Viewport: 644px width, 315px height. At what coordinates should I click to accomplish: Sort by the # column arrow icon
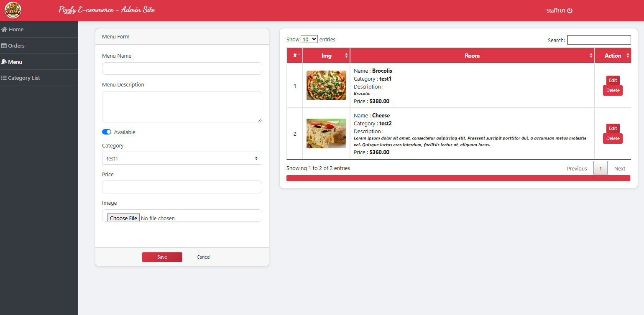(299, 55)
